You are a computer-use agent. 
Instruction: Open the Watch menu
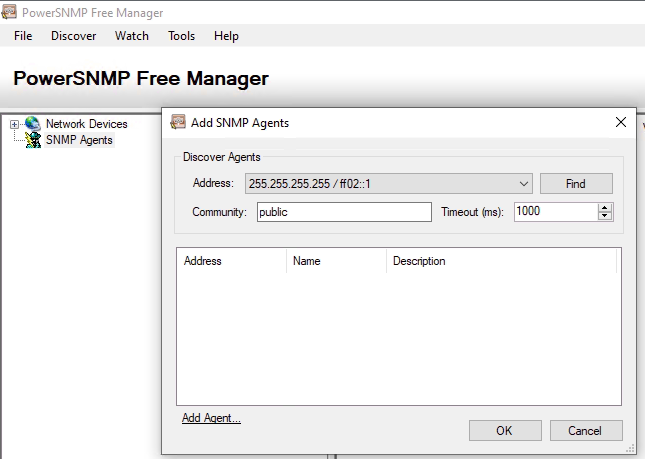coord(131,36)
